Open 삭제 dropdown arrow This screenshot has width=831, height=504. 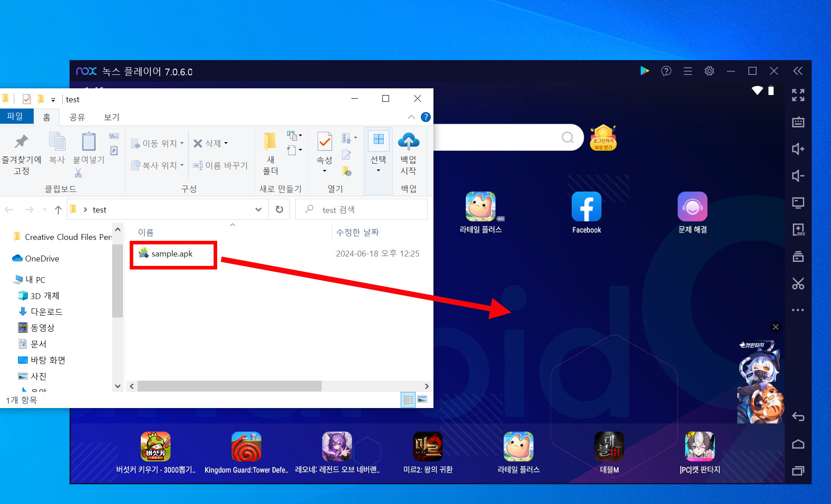226,143
